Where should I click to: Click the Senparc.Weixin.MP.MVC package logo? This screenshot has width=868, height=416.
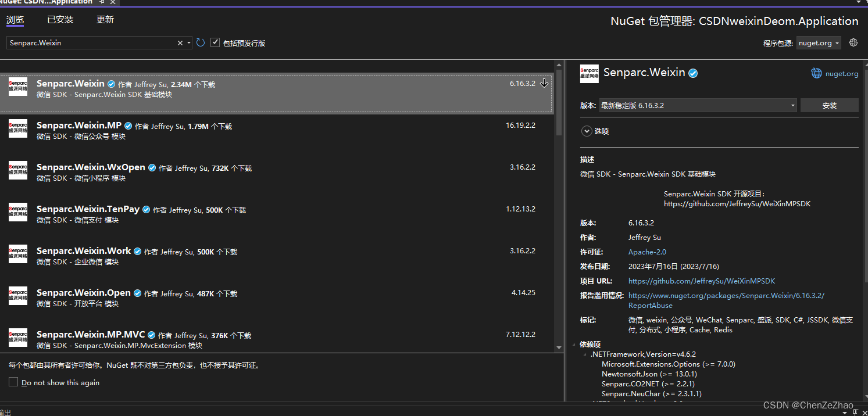tap(18, 338)
